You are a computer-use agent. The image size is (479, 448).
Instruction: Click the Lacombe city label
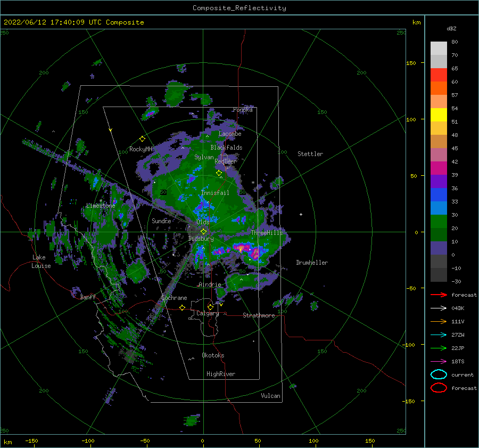(230, 134)
